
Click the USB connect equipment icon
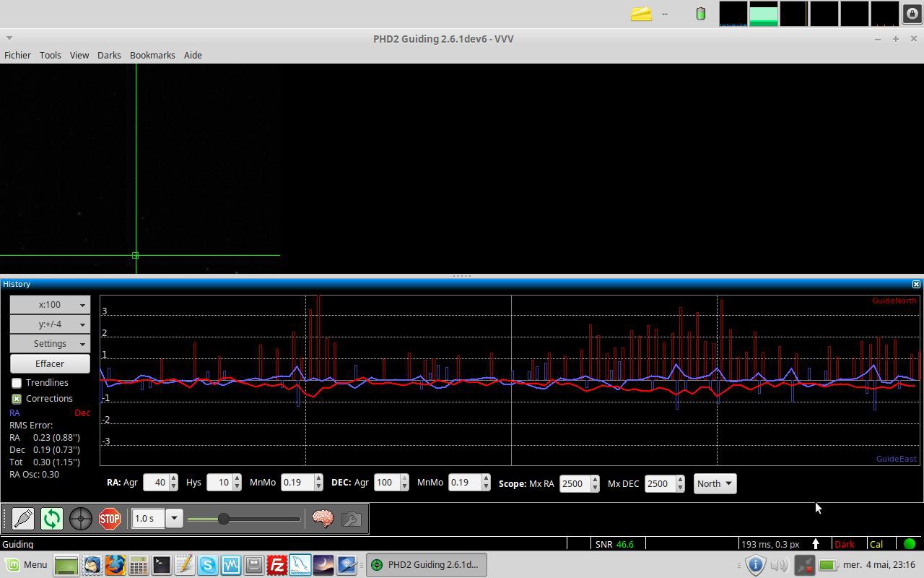tap(23, 518)
